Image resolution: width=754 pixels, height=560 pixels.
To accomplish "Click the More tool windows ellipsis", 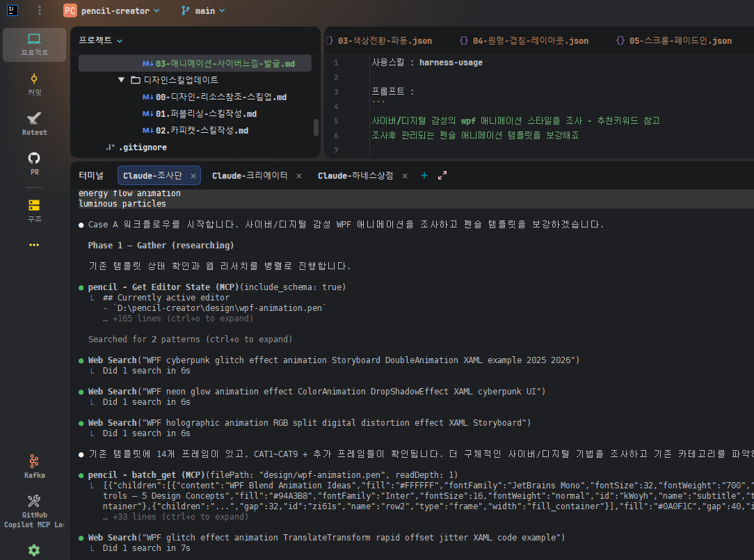I will [34, 245].
